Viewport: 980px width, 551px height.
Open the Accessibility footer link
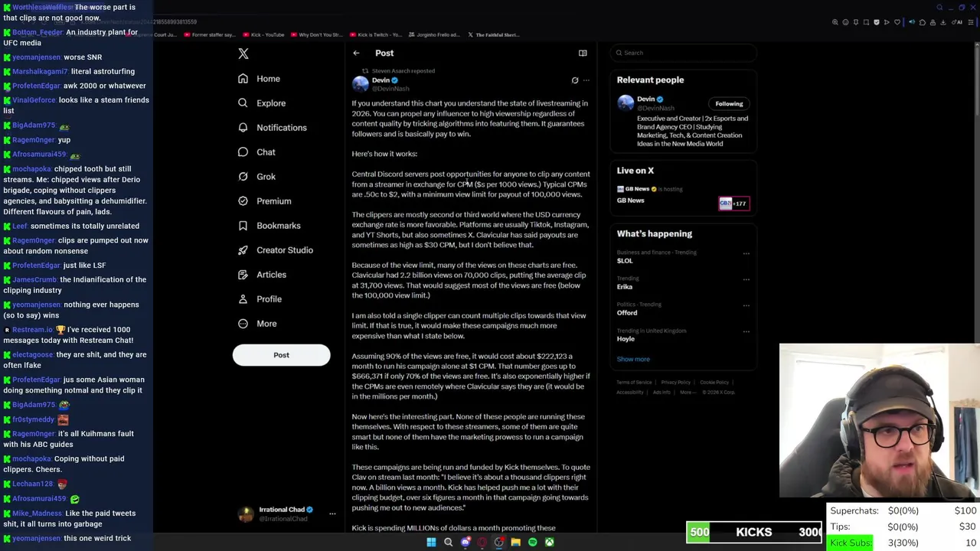tap(630, 392)
